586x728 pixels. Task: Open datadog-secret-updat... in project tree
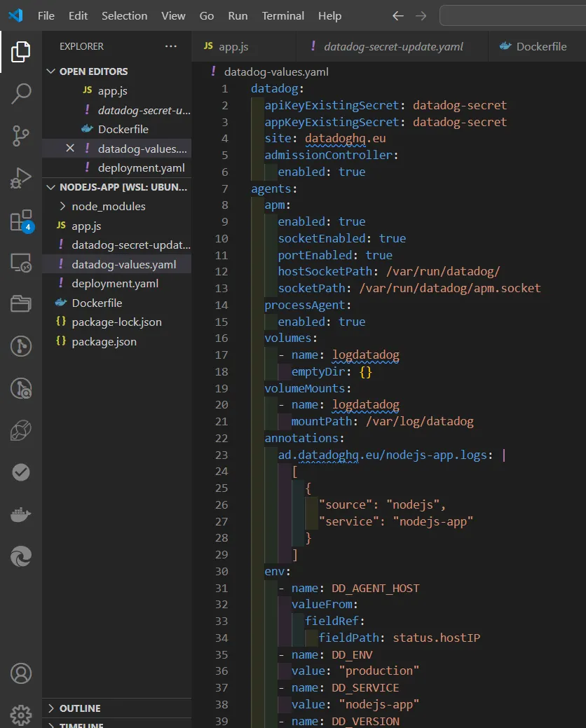point(117,245)
